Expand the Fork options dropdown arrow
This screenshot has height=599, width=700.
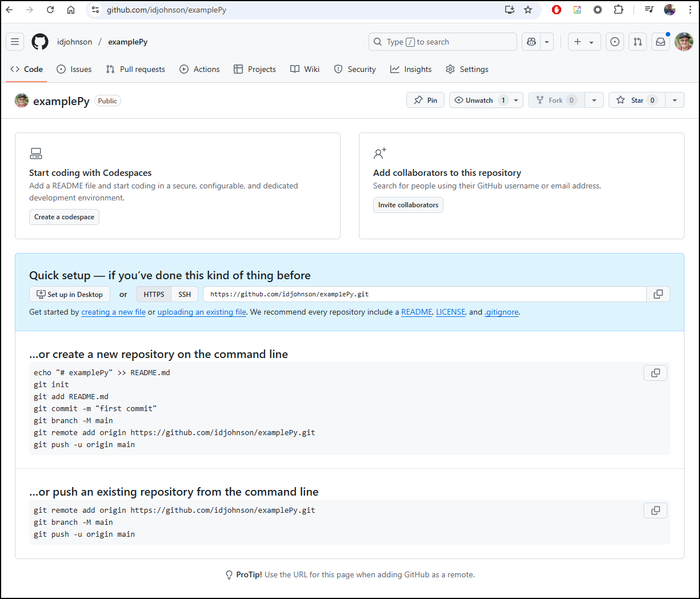click(594, 100)
